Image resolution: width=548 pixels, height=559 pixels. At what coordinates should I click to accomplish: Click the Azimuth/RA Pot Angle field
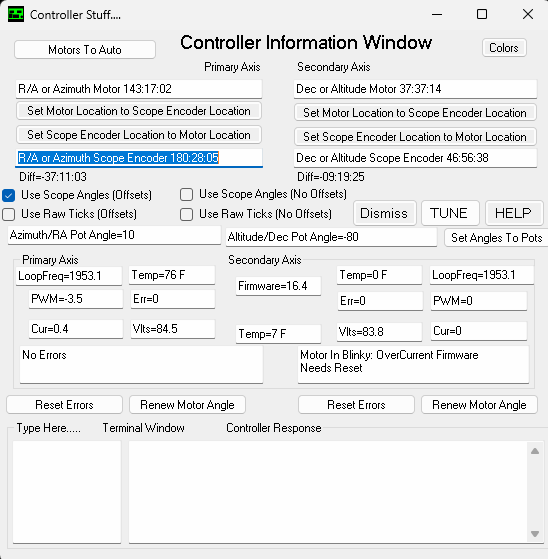click(x=114, y=235)
